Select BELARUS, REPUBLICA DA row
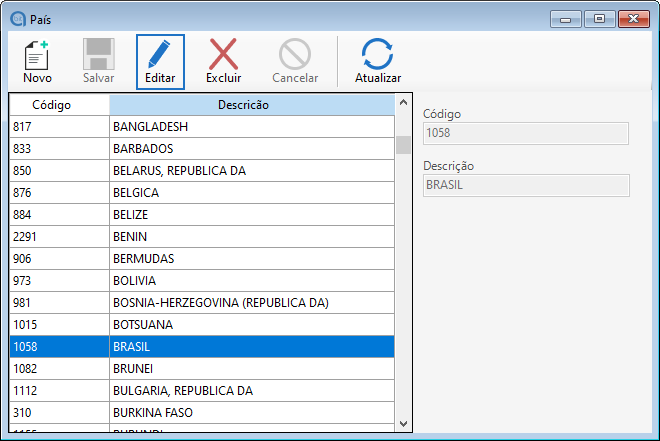 (x=202, y=170)
